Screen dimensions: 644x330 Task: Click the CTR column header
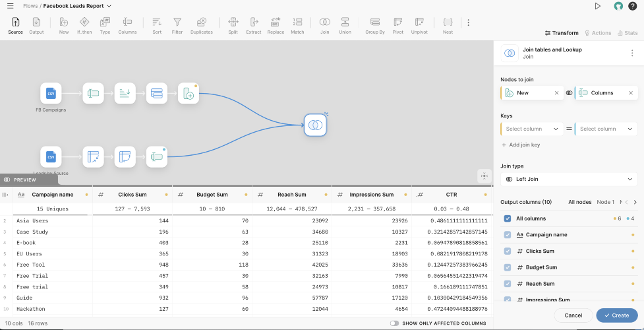(x=452, y=195)
